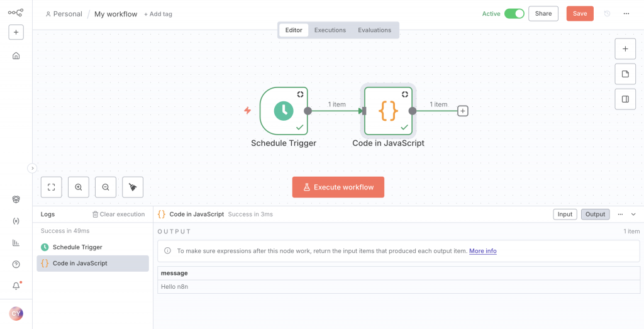Screen dimensions: 644x329
Task: Open workflow history clock icon
Action: pos(607,14)
